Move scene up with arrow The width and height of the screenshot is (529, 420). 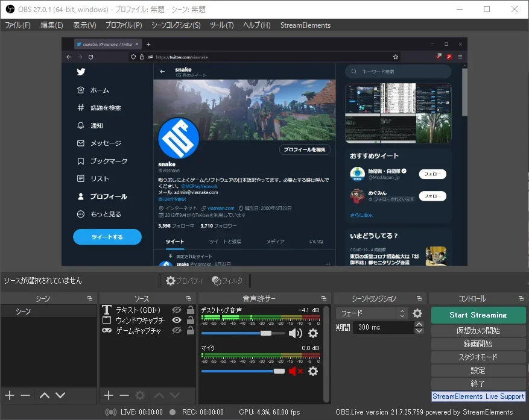[45, 395]
